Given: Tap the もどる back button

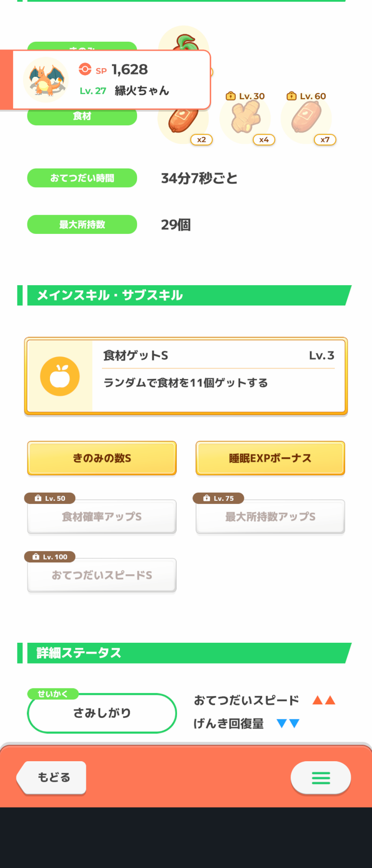Looking at the screenshot, I should click(51, 778).
